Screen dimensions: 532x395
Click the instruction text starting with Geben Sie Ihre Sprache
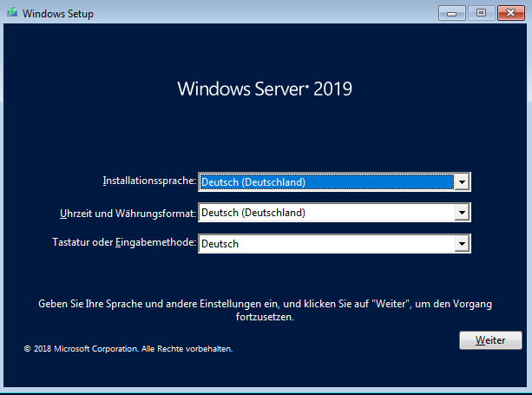tap(265, 310)
